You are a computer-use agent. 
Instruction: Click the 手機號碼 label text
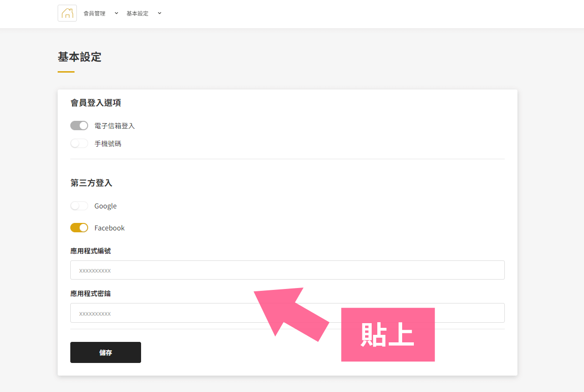coord(108,143)
